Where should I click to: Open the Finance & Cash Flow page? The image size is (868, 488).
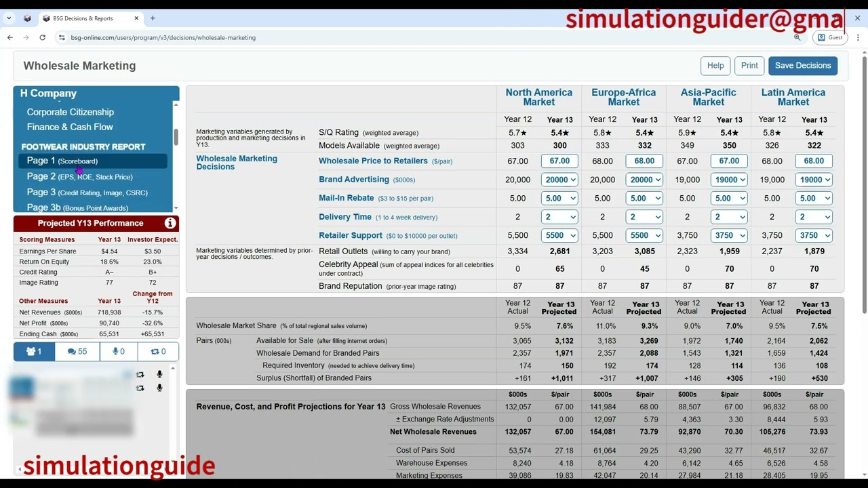[69, 127]
